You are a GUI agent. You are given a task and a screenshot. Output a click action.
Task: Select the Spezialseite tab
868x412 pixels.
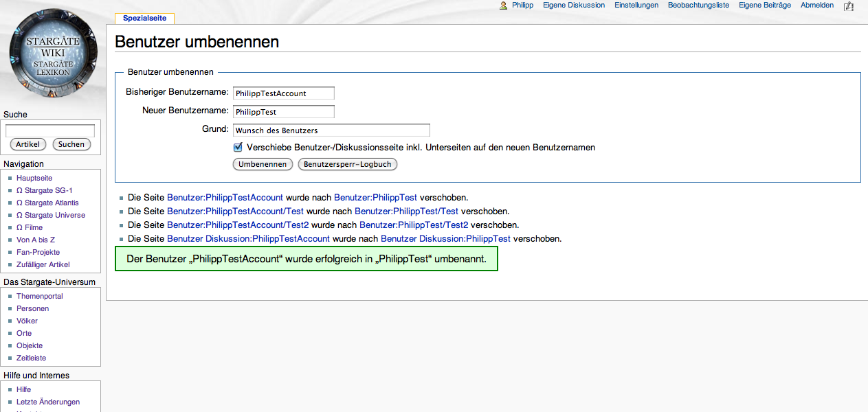coord(144,19)
